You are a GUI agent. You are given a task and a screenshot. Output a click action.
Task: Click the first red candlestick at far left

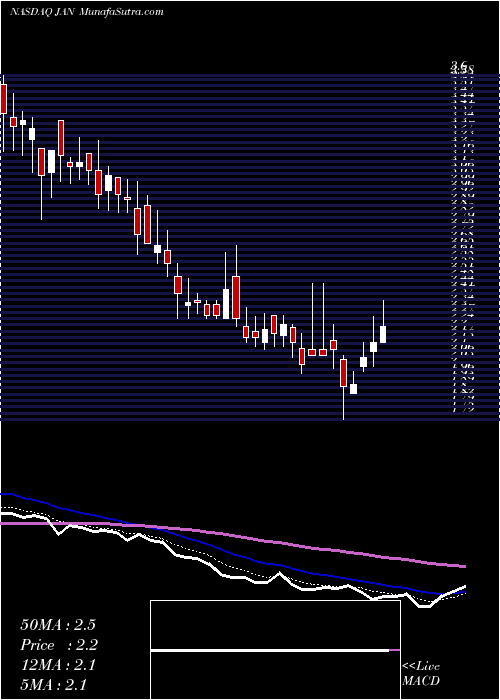tap(4, 99)
